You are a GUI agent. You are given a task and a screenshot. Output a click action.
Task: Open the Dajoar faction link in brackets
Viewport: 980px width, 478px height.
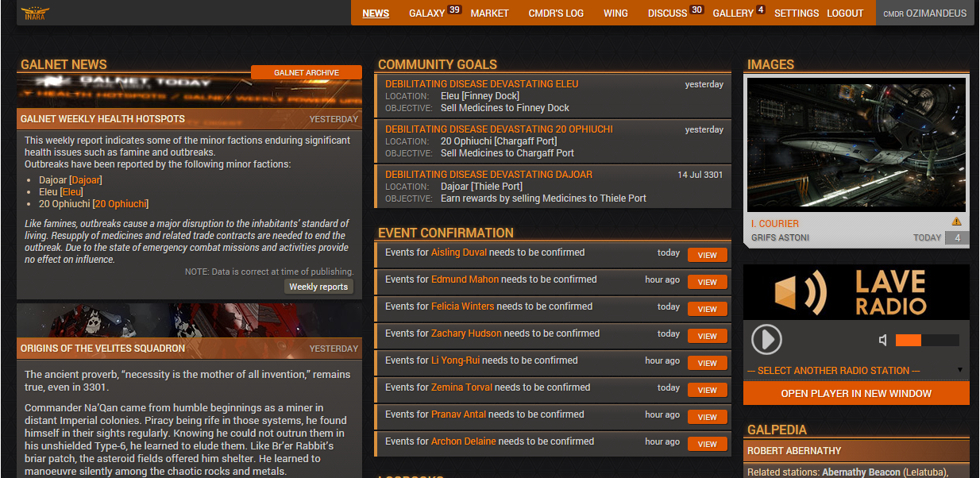pos(86,180)
